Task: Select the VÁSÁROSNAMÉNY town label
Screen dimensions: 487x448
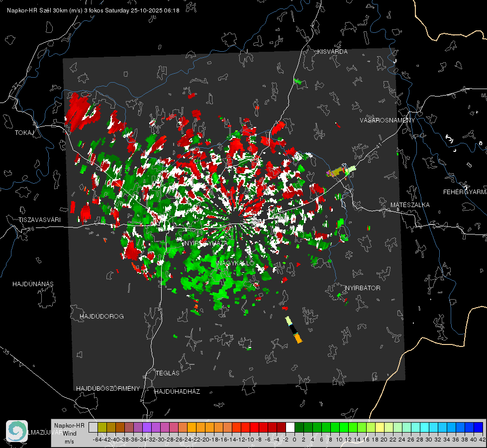Action: click(x=388, y=120)
